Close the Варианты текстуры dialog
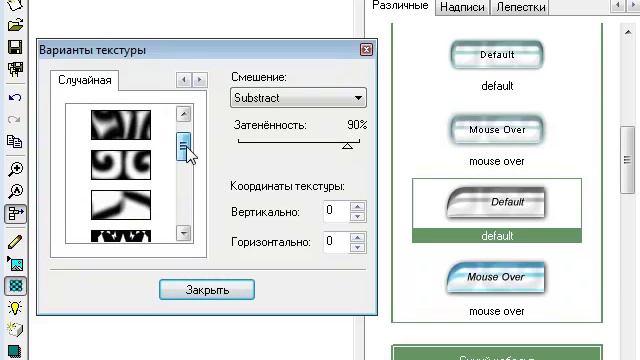 pyautogui.click(x=366, y=49)
